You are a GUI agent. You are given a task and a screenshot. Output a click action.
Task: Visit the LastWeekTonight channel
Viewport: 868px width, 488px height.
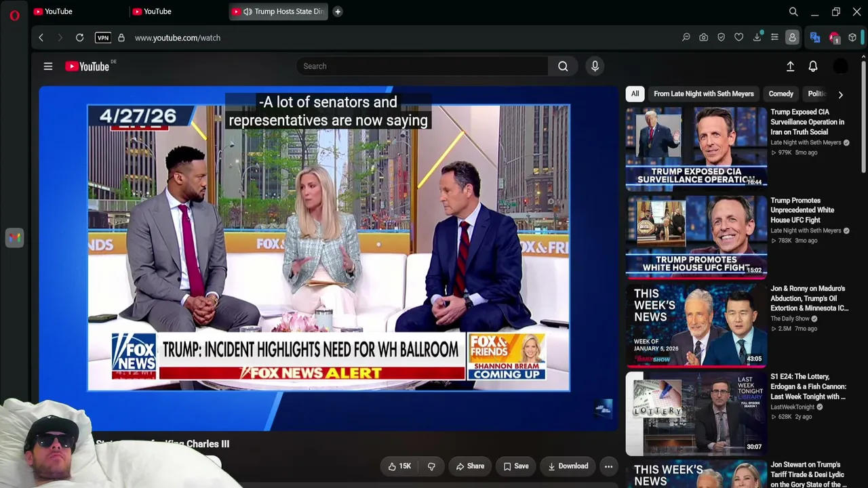pos(792,407)
